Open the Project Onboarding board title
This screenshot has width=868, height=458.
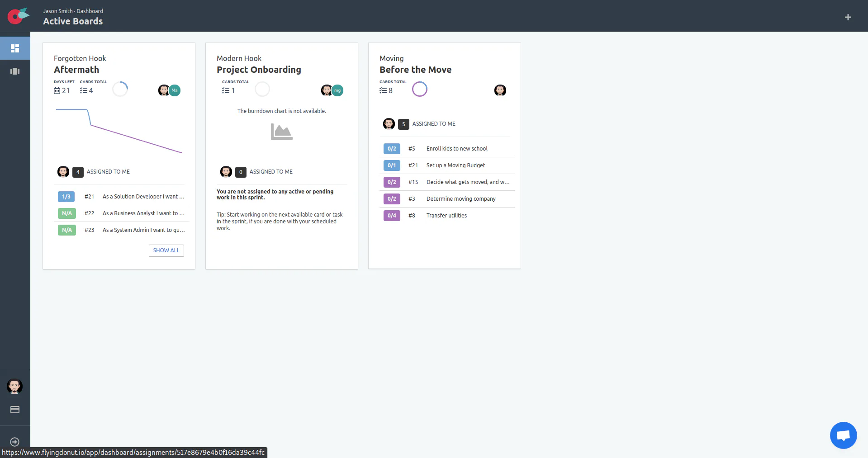(259, 70)
